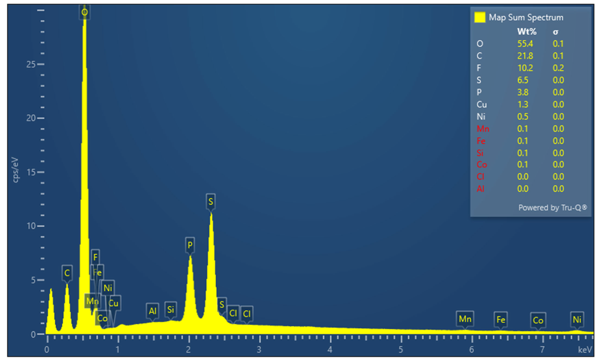Click the P peak label marker
Viewport: 599px width, 364px height.
(x=190, y=245)
